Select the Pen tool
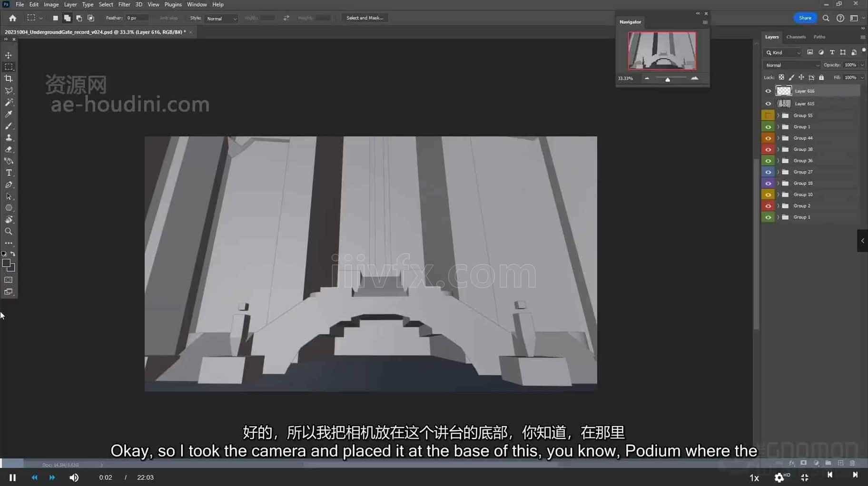 click(9, 185)
